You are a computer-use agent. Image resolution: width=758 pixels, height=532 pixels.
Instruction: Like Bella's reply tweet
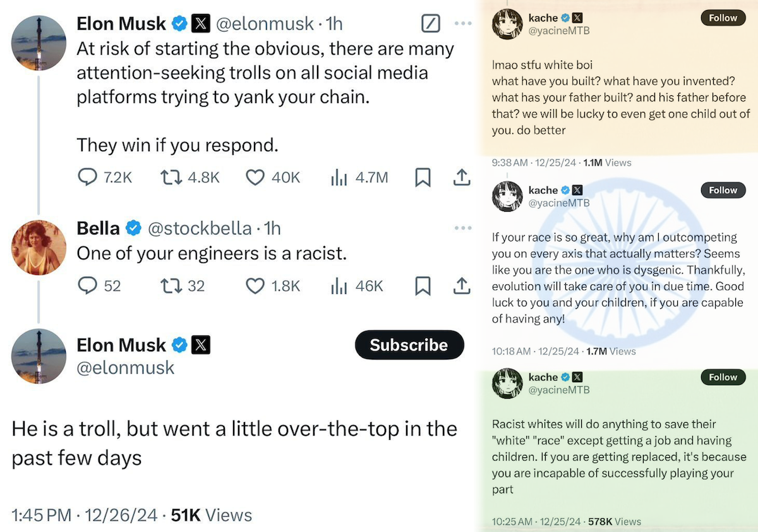tap(255, 286)
